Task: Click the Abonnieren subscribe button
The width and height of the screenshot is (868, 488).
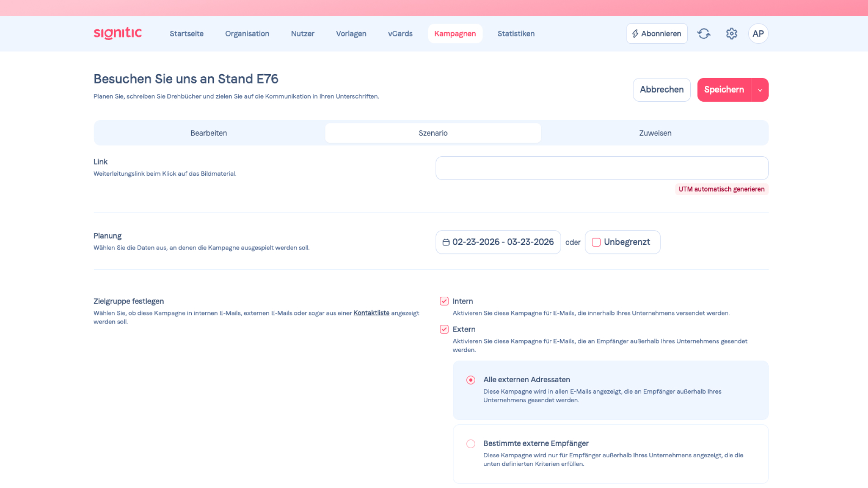Action: coord(656,33)
